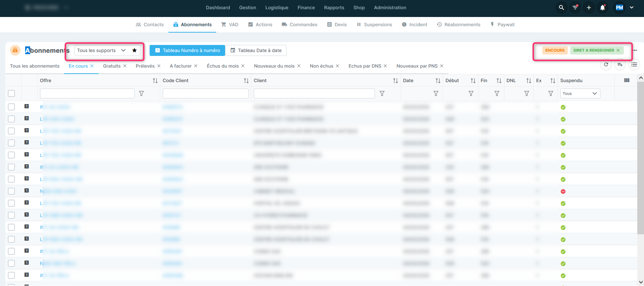This screenshot has width=644, height=286.
Task: Open the Fin filter funnel
Action: click(x=497, y=93)
